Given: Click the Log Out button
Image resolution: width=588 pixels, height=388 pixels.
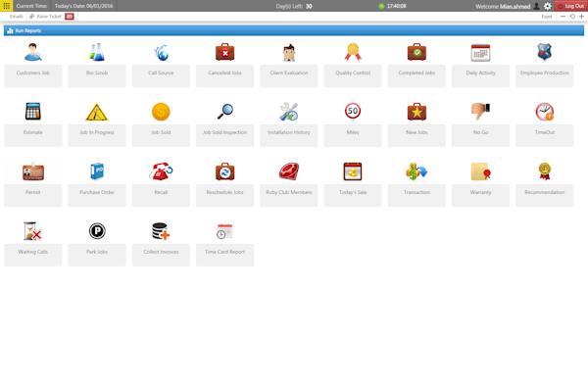Looking at the screenshot, I should pyautogui.click(x=570, y=6).
